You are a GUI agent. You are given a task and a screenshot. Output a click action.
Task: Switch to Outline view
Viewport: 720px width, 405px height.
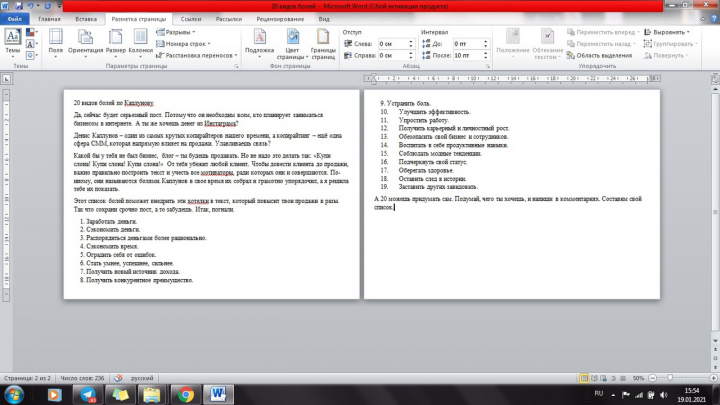tap(613, 378)
